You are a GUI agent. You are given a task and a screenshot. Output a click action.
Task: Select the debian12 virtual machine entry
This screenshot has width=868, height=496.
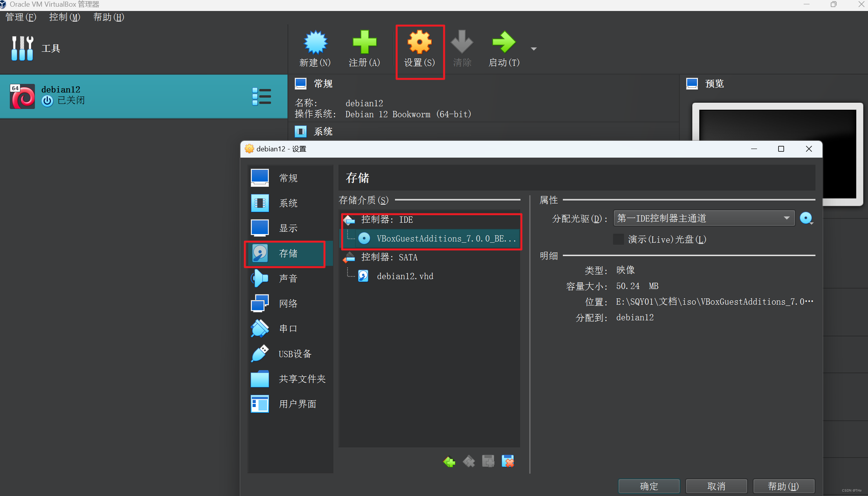click(x=144, y=96)
